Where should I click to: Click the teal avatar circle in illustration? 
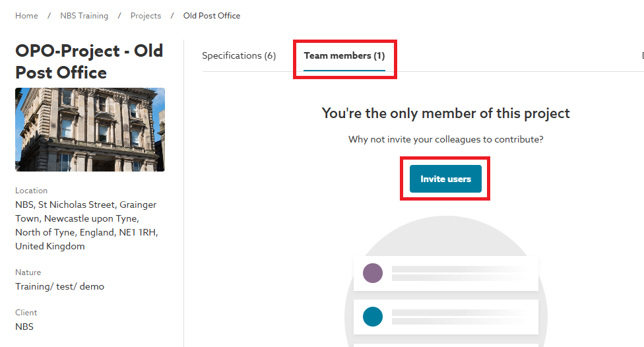coord(373,317)
